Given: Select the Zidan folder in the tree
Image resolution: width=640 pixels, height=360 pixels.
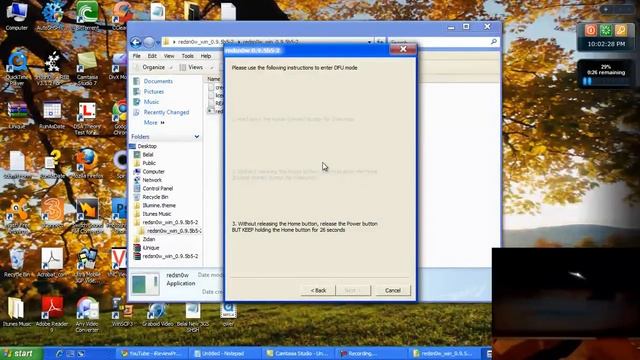Looking at the screenshot, I should 149,239.
